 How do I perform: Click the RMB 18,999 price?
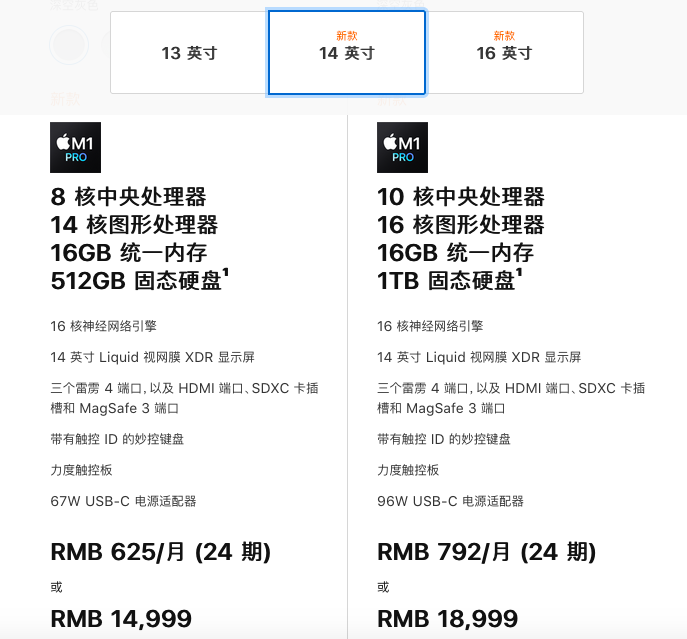pos(447,619)
